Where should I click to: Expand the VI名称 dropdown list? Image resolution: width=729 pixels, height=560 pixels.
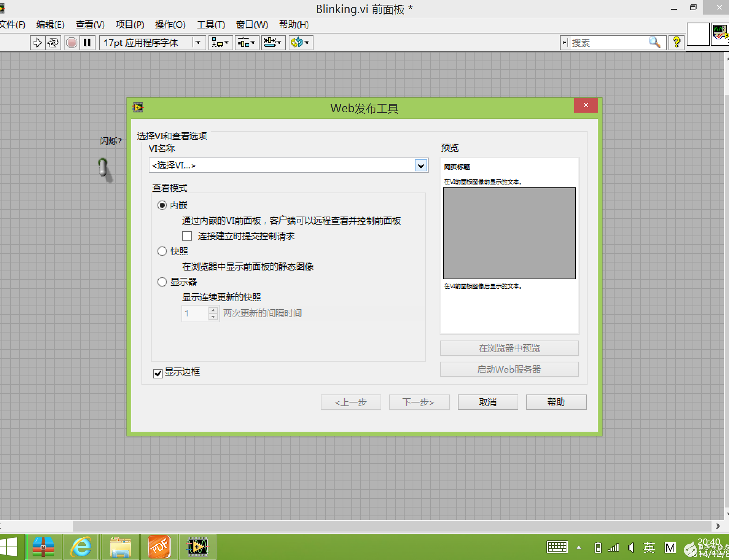[x=421, y=166]
